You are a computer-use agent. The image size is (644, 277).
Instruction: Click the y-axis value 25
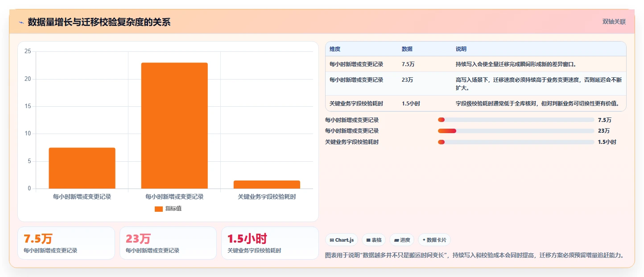(x=28, y=51)
